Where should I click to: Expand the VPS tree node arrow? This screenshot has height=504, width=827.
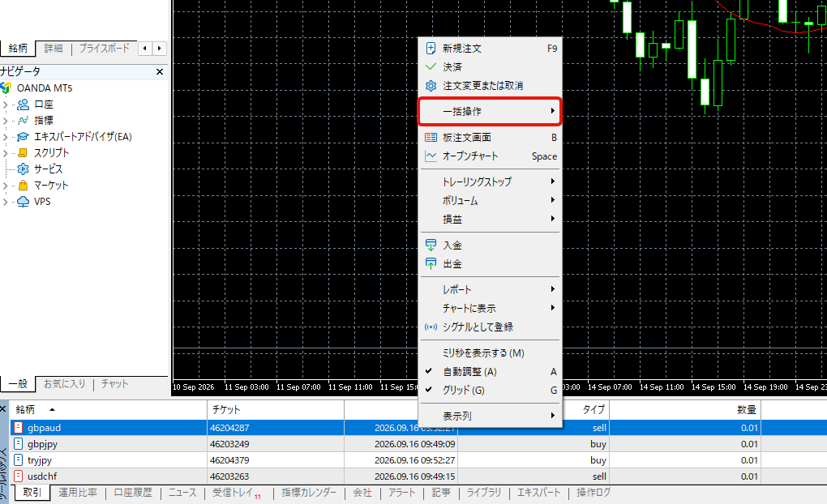click(x=6, y=202)
